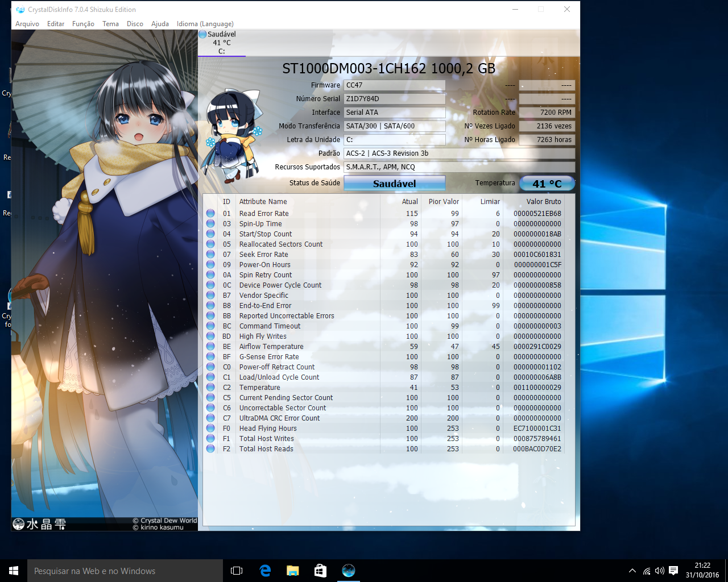Click the Total Host Writes status orb
728x582 pixels.
tap(210, 439)
